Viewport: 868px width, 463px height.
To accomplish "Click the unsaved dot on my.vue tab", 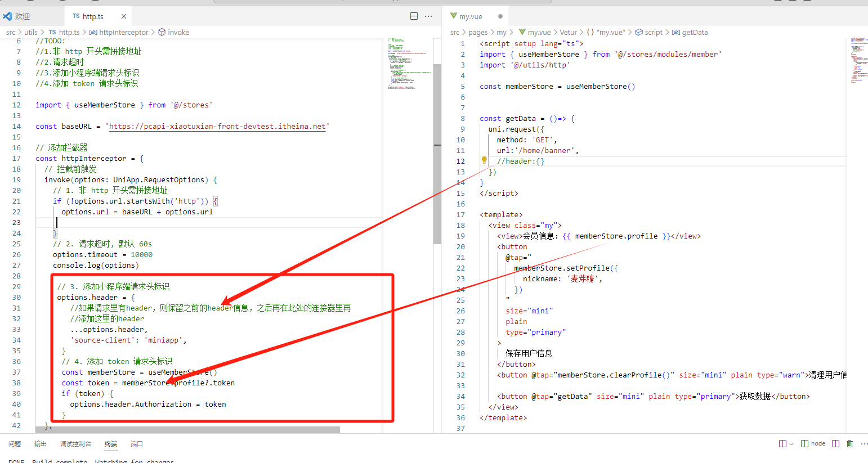I will point(500,16).
